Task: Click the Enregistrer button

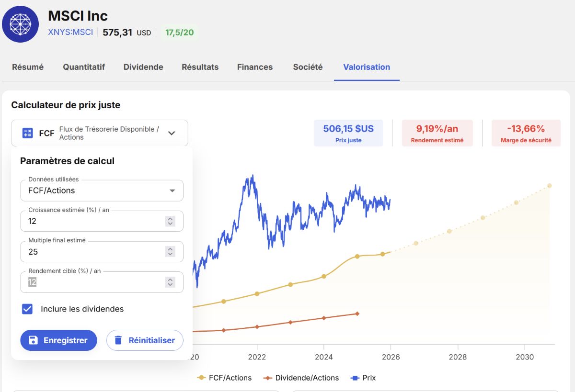Action: (x=58, y=340)
